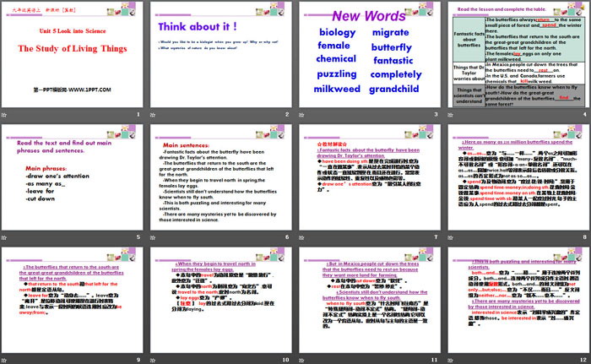Select the New Words vocabulary slide

368,61
